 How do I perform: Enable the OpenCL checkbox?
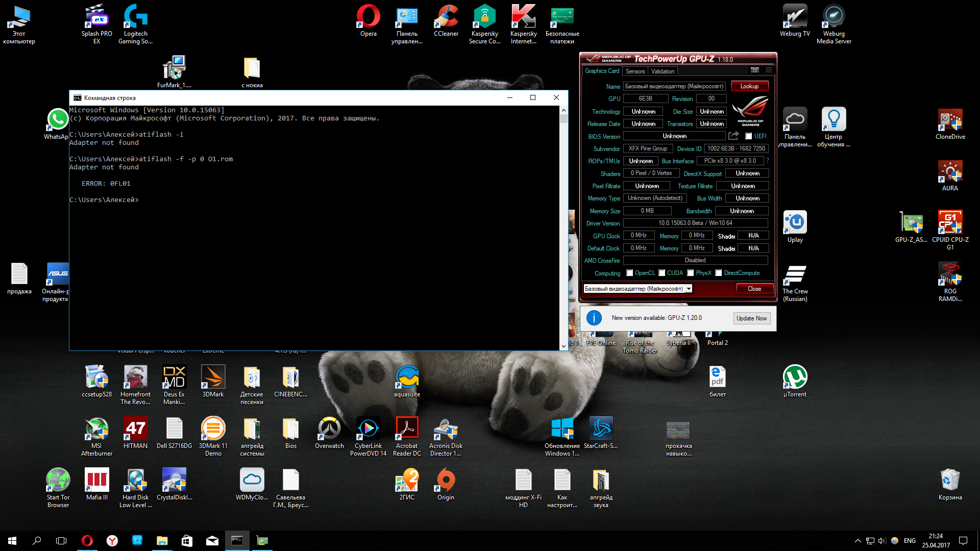coord(630,273)
